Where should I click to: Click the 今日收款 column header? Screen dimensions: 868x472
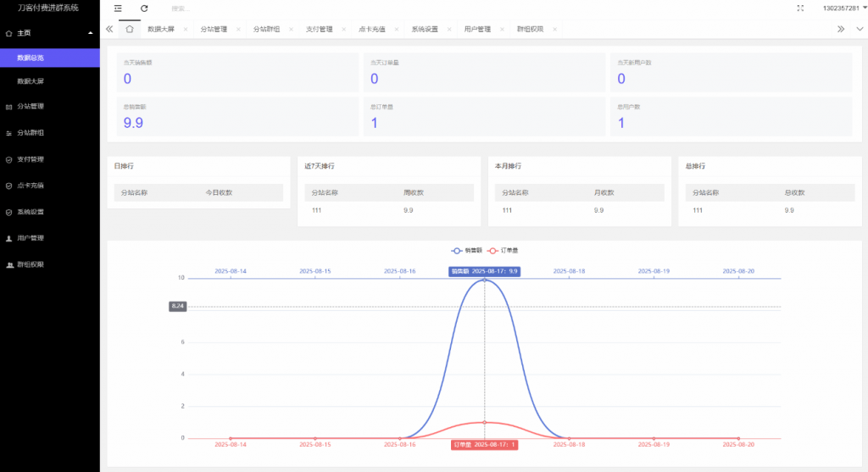click(x=219, y=192)
